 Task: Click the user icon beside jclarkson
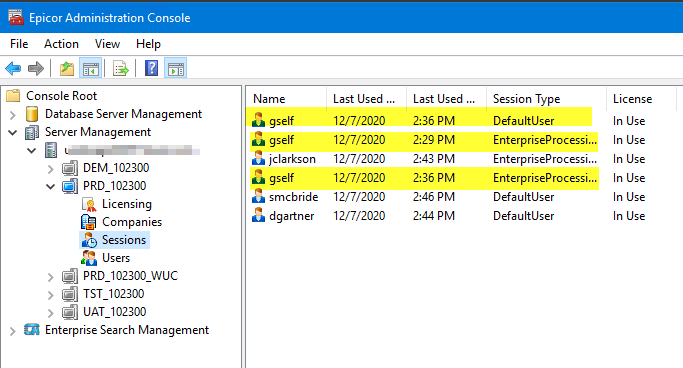[258, 158]
